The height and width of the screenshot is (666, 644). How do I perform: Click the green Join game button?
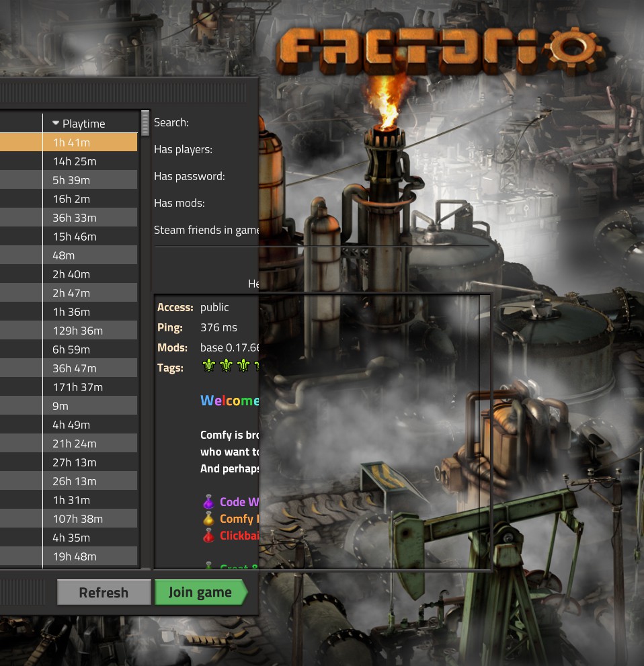click(200, 592)
